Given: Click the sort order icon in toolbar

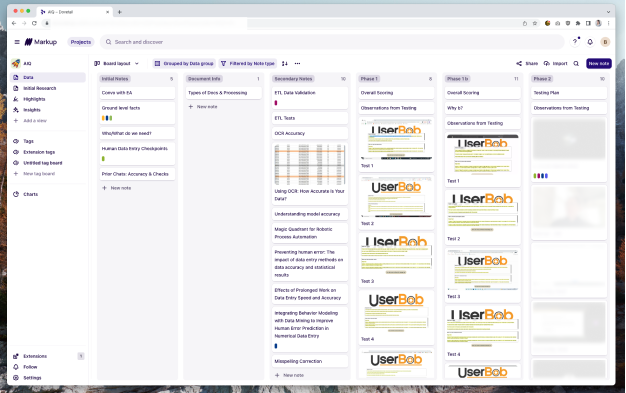Looking at the screenshot, I should 285,64.
